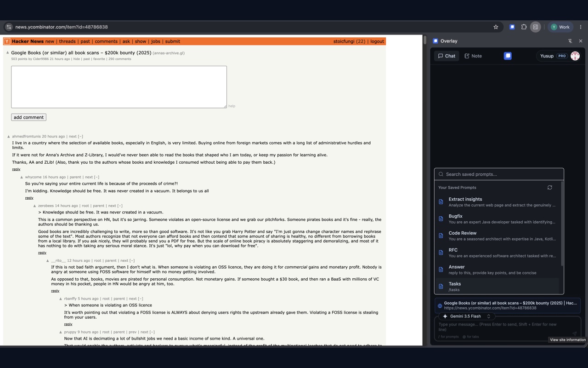
Task: Click the help link beside comment box
Action: click(232, 106)
